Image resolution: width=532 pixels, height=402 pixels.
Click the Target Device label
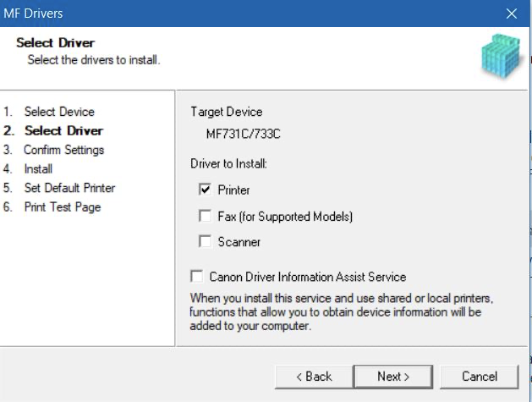[x=227, y=112]
